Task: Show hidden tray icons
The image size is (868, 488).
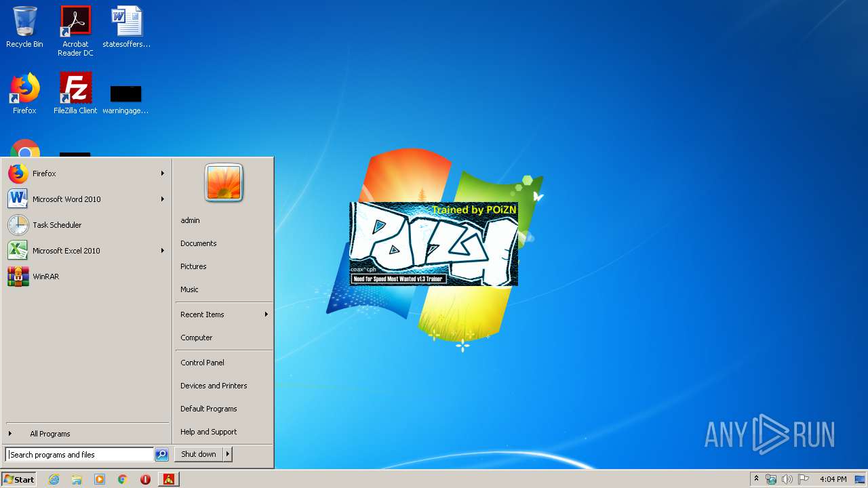Action: (757, 479)
